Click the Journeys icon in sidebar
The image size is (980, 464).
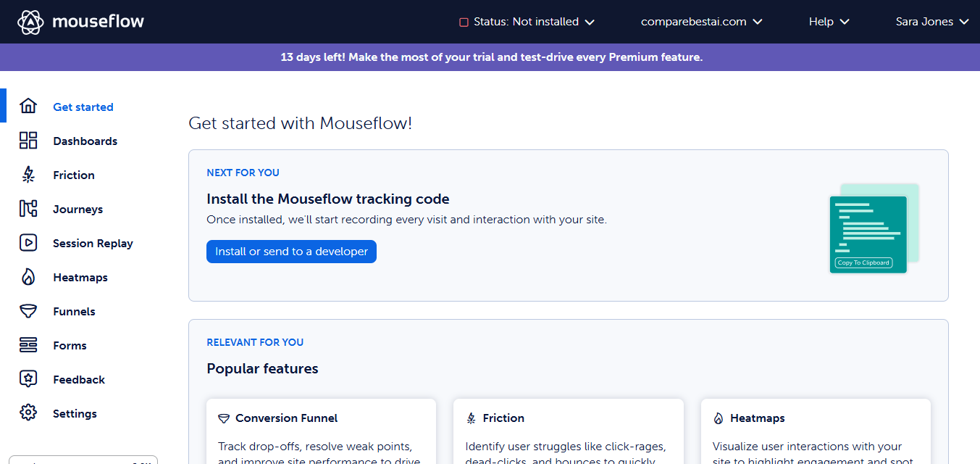click(28, 209)
